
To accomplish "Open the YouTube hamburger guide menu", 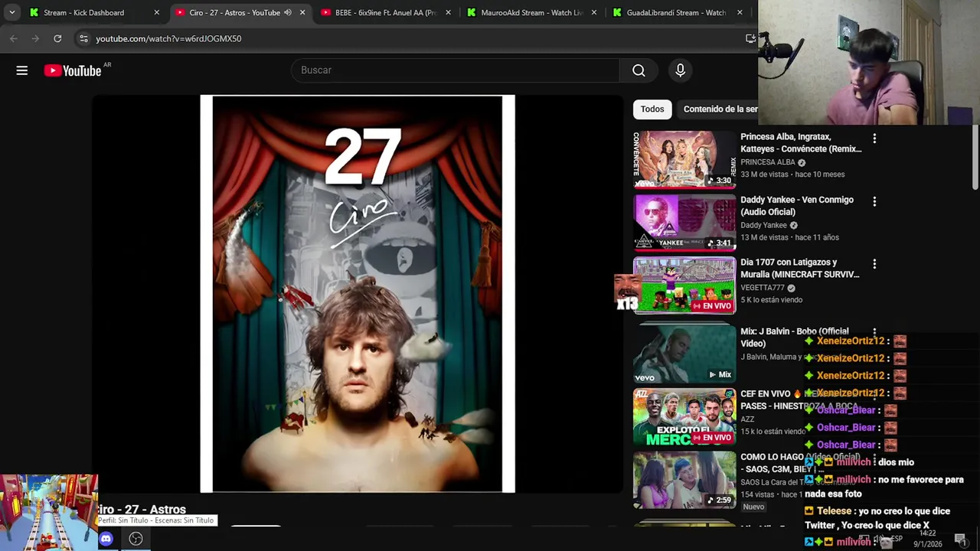I will tap(22, 70).
